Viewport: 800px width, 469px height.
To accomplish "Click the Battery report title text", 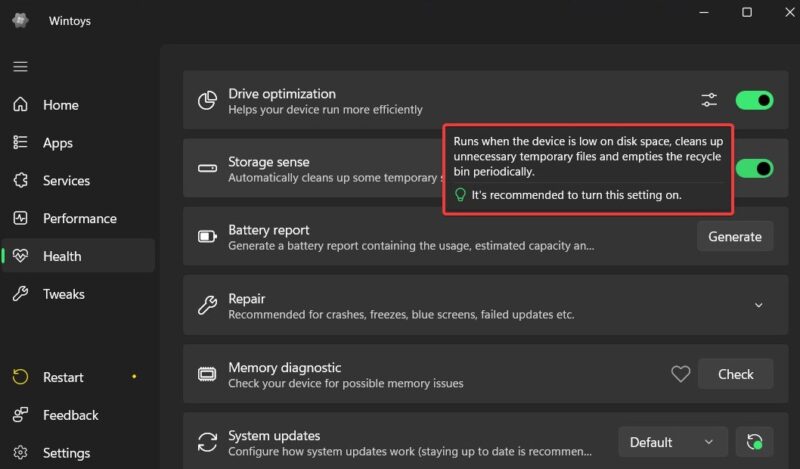I will (268, 230).
